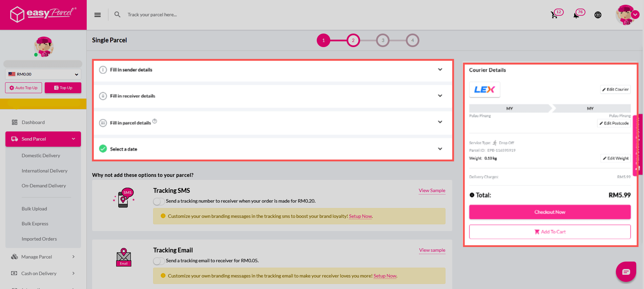Viewport: 644px width, 289px height.
Task: Click the language globe icon
Action: (x=598, y=15)
